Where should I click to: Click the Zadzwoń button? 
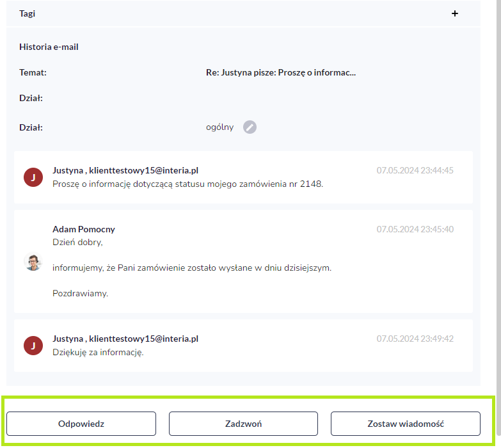243,424
